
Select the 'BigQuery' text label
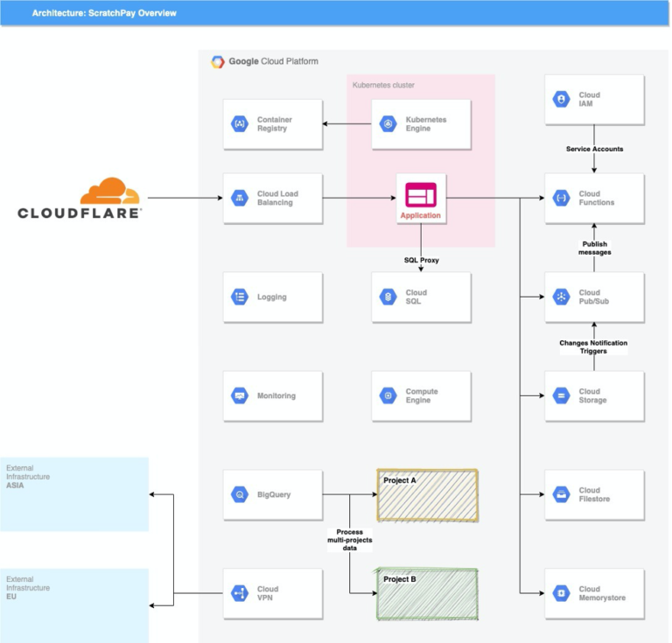tap(274, 495)
